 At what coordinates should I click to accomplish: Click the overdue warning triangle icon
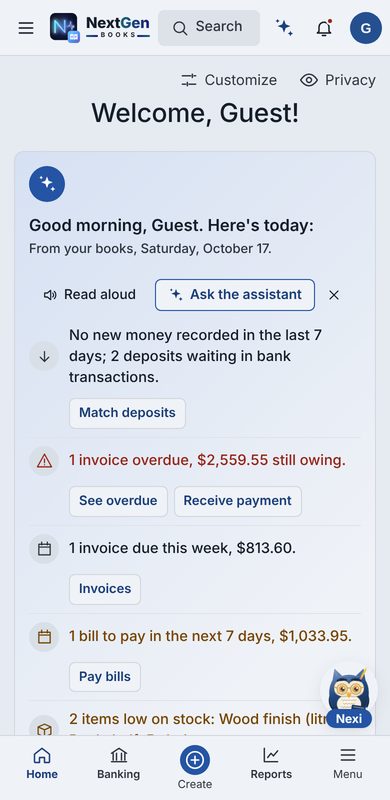click(44, 461)
